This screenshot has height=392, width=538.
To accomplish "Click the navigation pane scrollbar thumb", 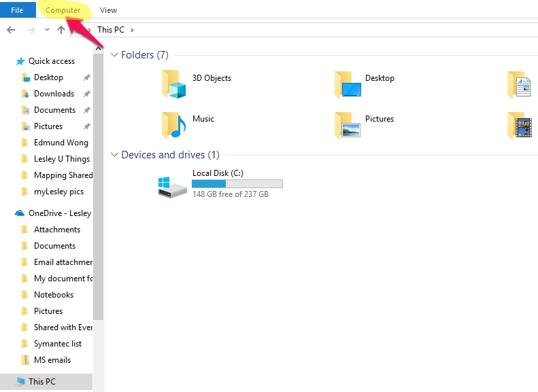I will [x=98, y=187].
